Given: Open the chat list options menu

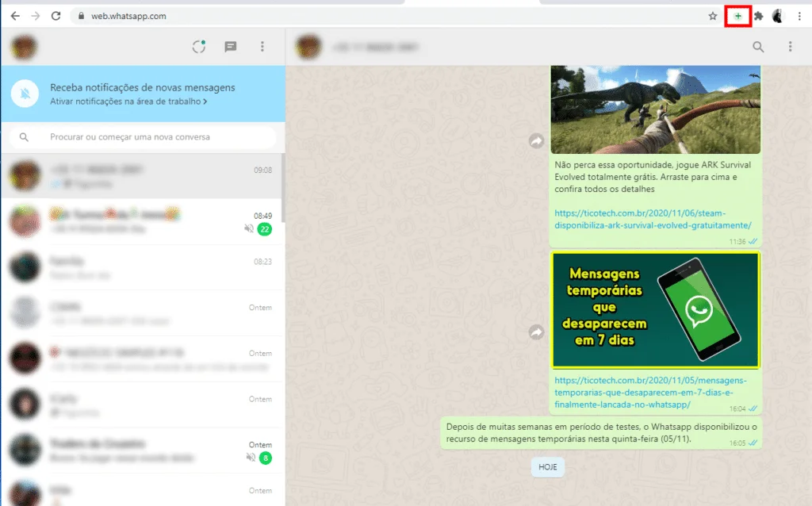Looking at the screenshot, I should pyautogui.click(x=262, y=46).
